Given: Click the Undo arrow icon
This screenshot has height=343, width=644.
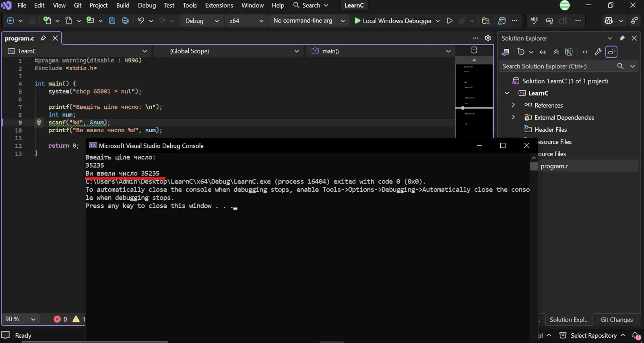Looking at the screenshot, I should (141, 21).
